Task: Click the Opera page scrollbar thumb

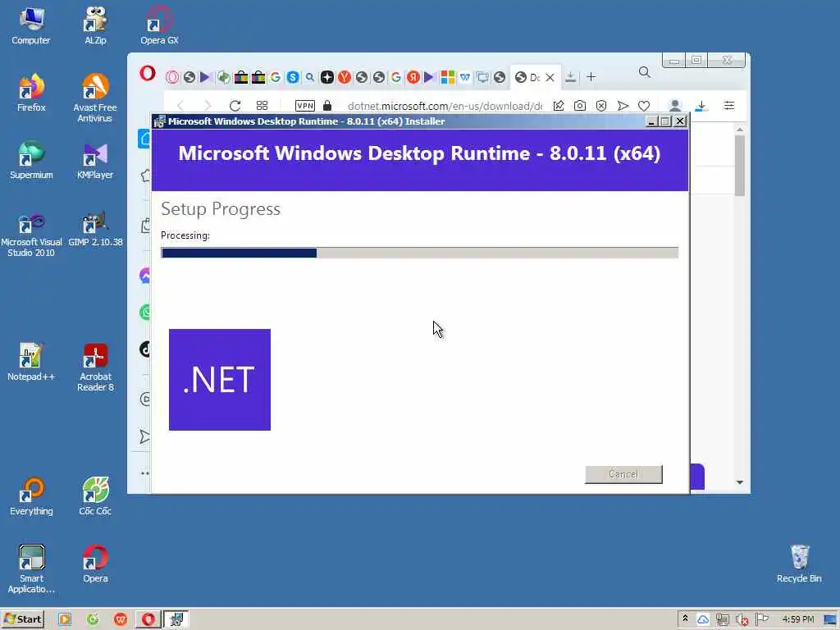Action: 740,166
